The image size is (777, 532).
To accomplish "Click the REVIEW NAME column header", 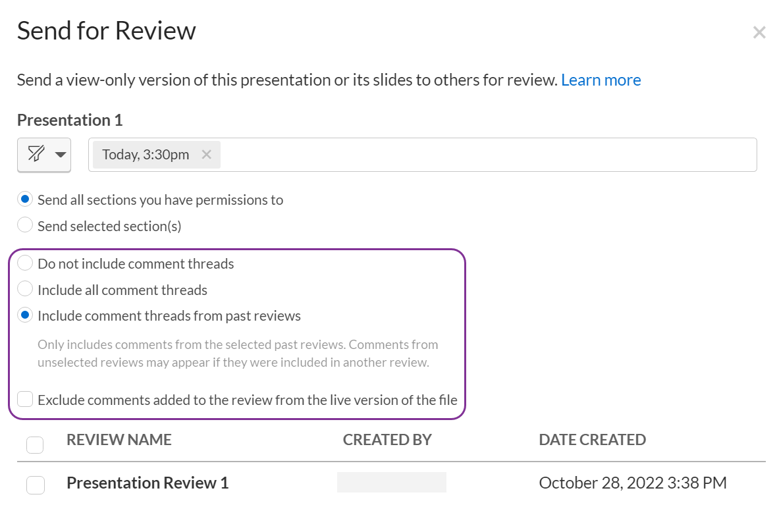I will tap(119, 439).
